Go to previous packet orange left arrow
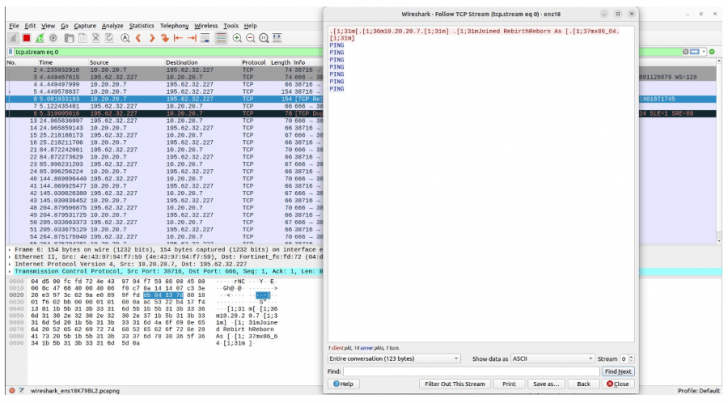Image resolution: width=728 pixels, height=403 pixels. (x=138, y=38)
